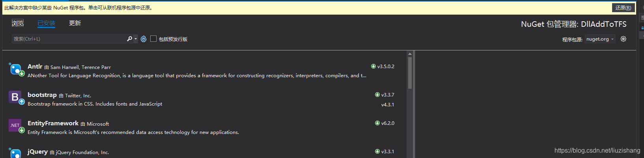Click jQuery version v3.3.1 text

[388, 151]
